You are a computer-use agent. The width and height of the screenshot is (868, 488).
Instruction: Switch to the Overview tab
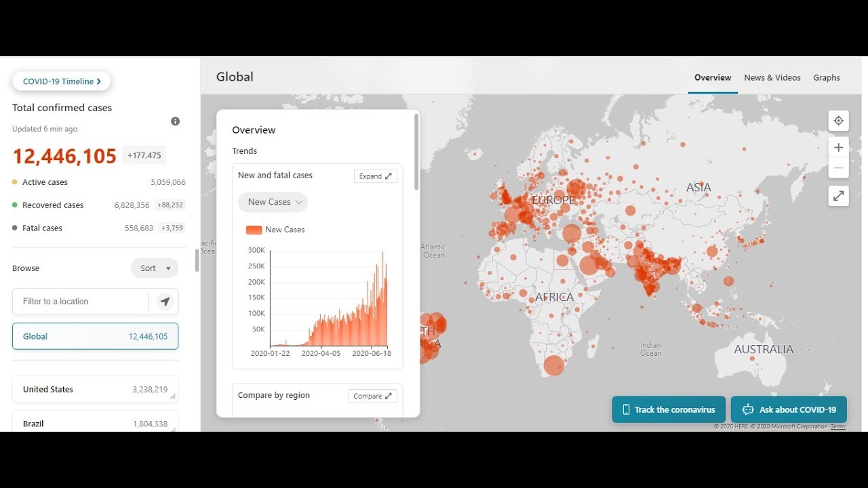click(x=713, y=77)
